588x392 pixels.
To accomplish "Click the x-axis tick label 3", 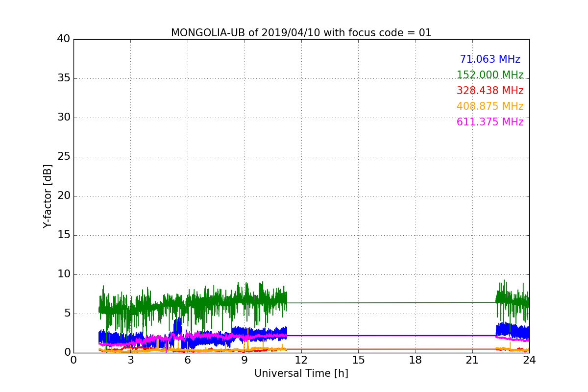I will click(130, 360).
